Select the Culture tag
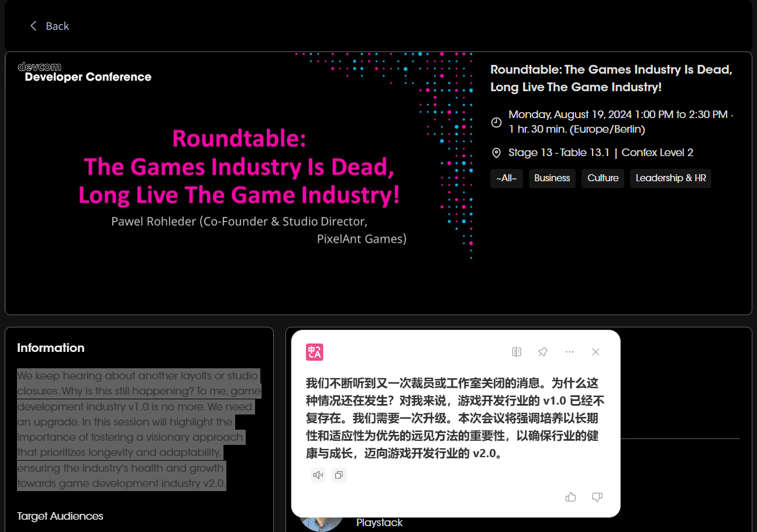Screen dimensions: 757x532 pos(603,178)
